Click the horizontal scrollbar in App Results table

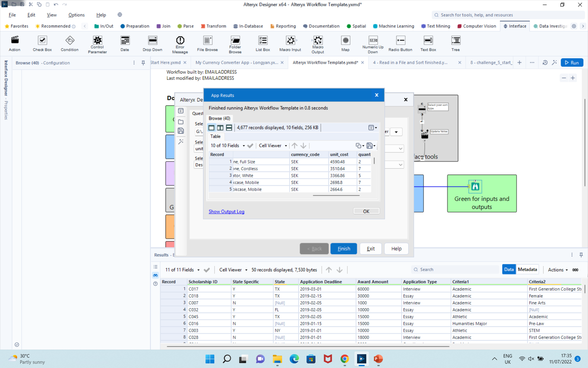[336, 195]
